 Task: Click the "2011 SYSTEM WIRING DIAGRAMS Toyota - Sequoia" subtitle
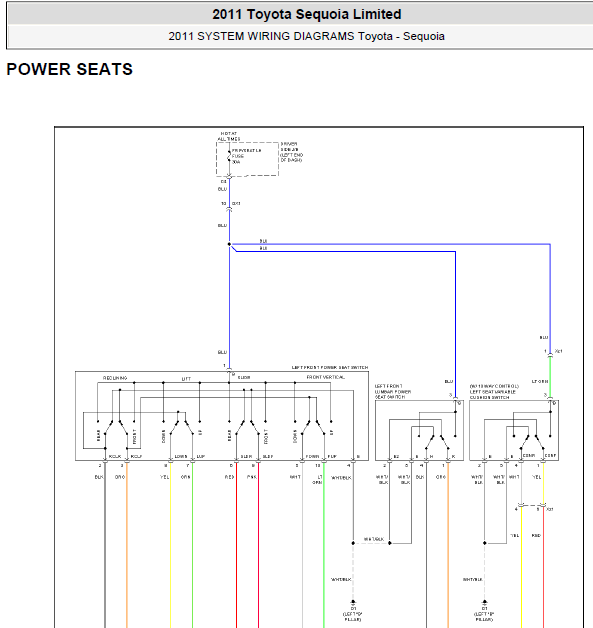[x=306, y=36]
